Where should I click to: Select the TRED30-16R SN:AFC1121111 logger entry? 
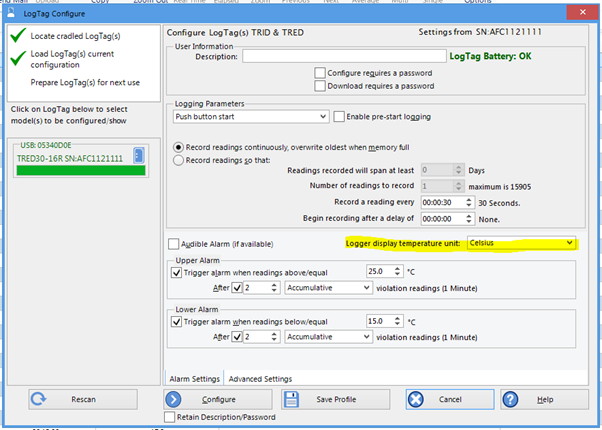[x=70, y=159]
